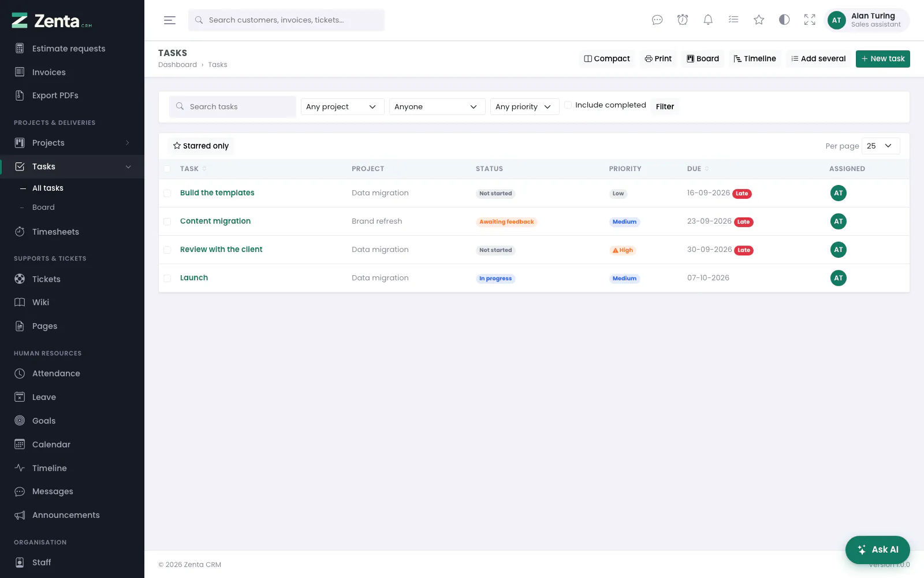
Task: Click the Attendance clock icon
Action: [x=20, y=373]
